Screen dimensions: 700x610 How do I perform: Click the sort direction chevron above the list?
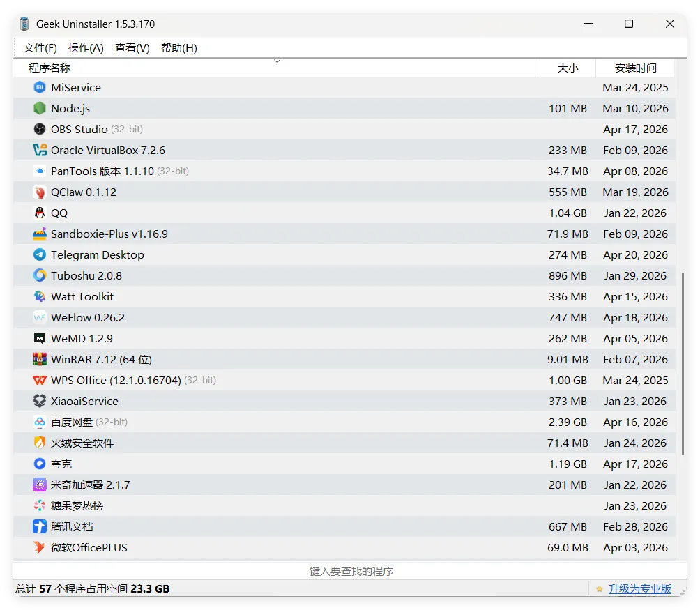point(277,61)
